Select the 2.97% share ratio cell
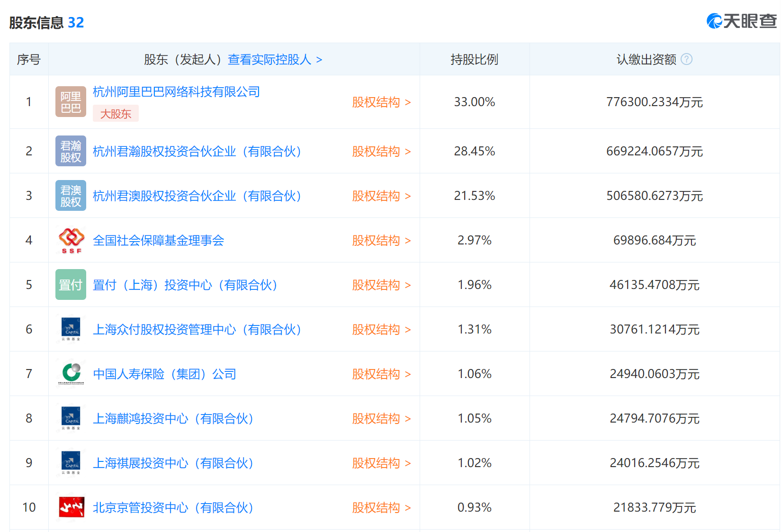 coord(475,240)
